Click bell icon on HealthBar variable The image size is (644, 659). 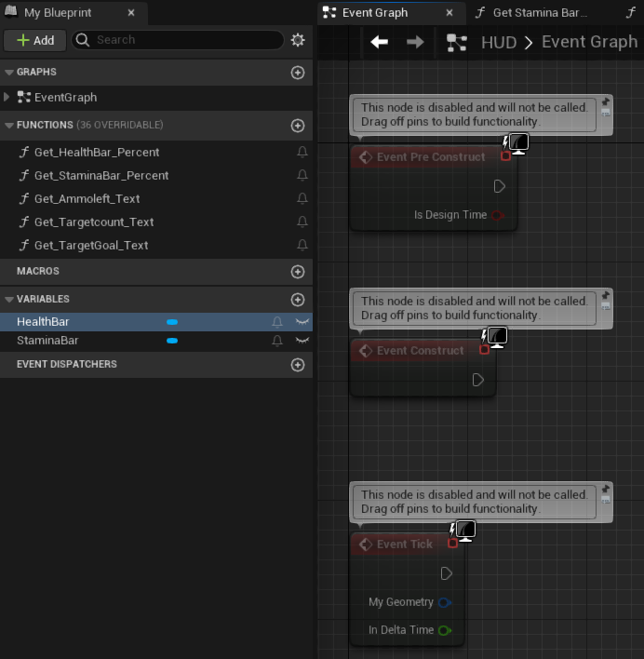(277, 322)
